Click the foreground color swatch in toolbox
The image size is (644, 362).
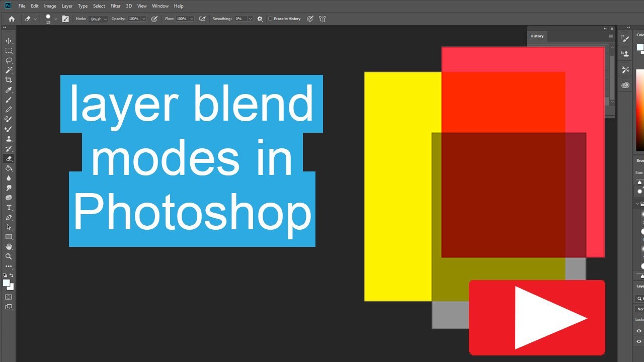7,283
